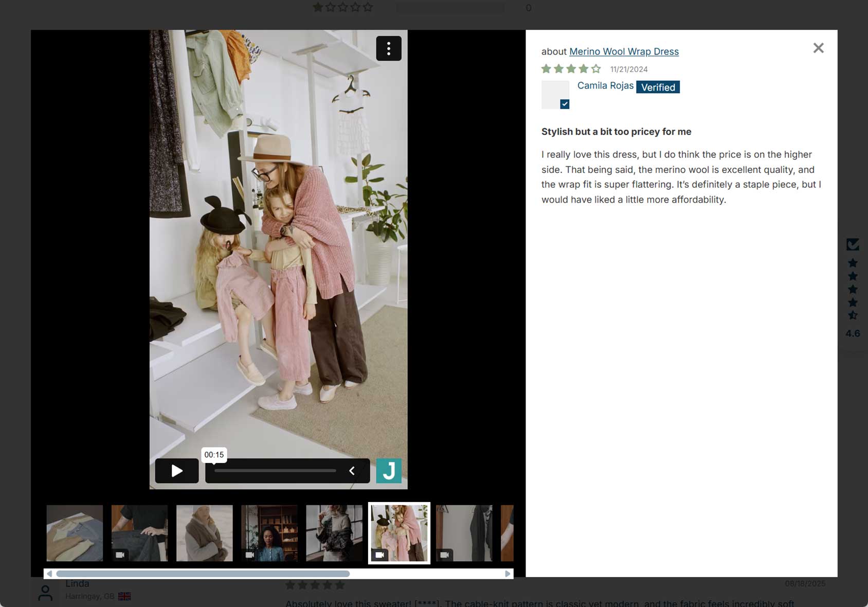Click the teal J logo button
Viewport: 868px width, 607px height.
tap(389, 471)
